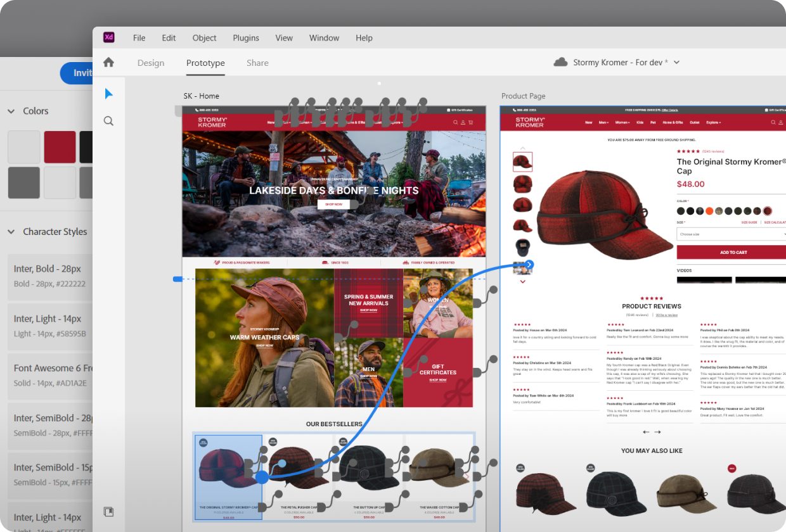Screen dimensions: 786x532
Task: Show previous reviews with left arrow
Action: [x=646, y=432]
